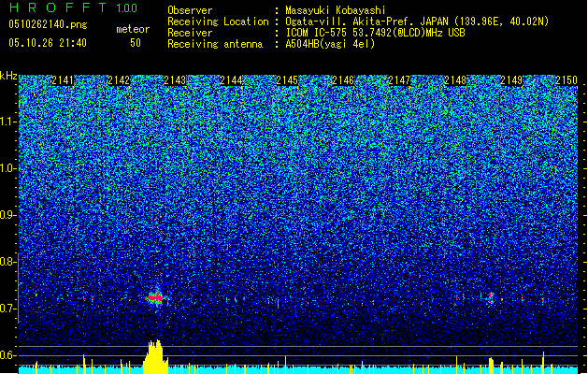
Task: Click the 1.0 frequency axis label
Action: 7,168
